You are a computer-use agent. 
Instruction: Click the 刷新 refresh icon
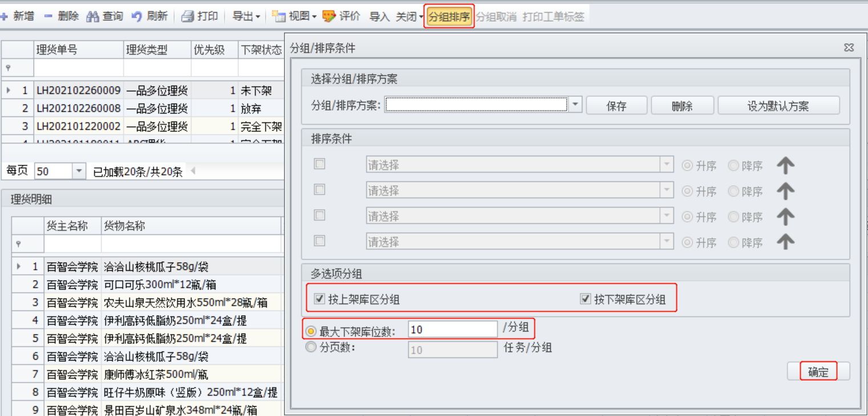point(137,17)
